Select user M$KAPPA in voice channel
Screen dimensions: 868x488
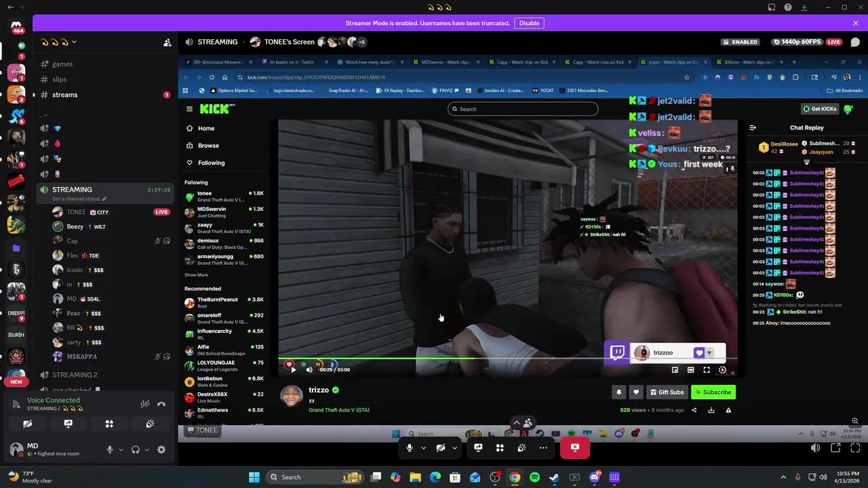(x=81, y=357)
